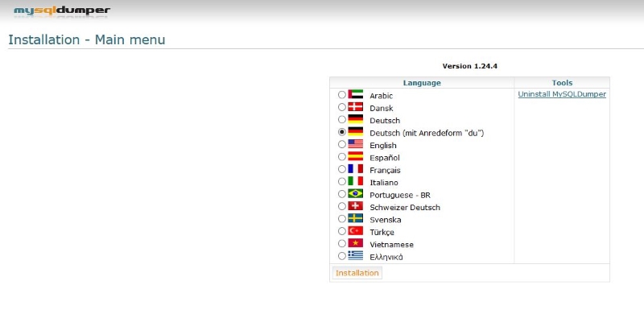
Task: Pick the Svenska radio button
Action: point(341,218)
